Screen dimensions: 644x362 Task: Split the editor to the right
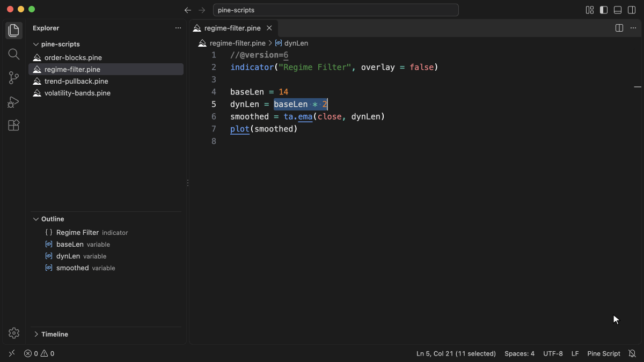[x=619, y=28]
